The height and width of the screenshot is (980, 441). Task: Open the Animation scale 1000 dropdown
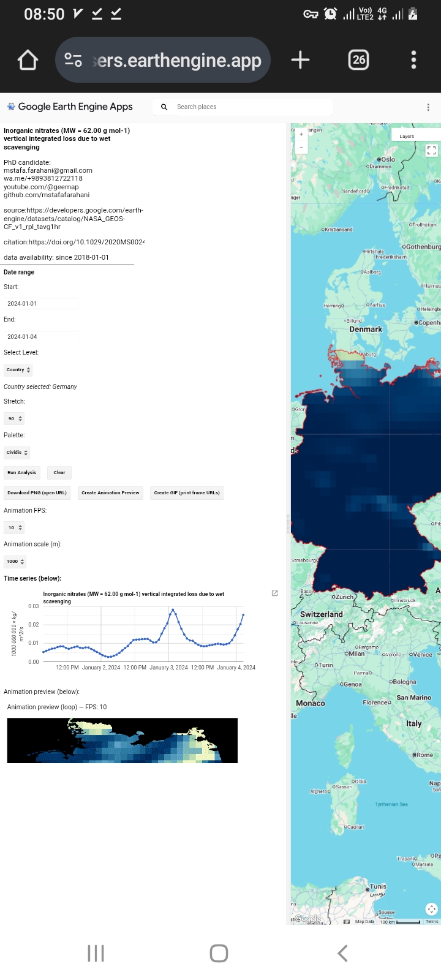click(15, 561)
